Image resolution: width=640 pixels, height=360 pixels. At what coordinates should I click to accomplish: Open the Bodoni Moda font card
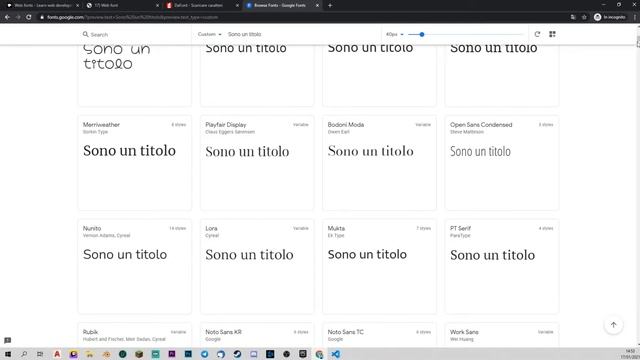tap(379, 163)
